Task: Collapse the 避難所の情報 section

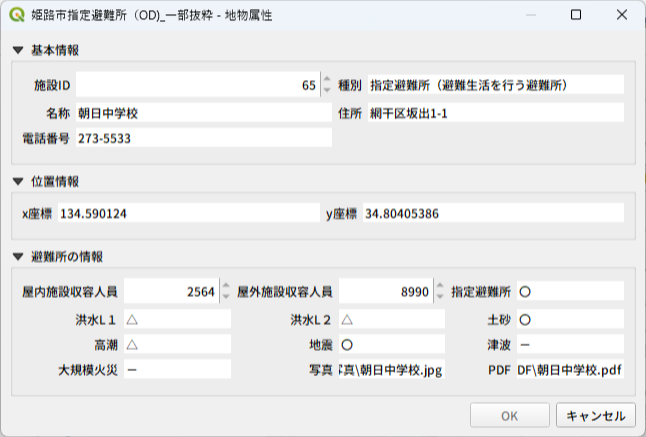Action: pos(18,257)
